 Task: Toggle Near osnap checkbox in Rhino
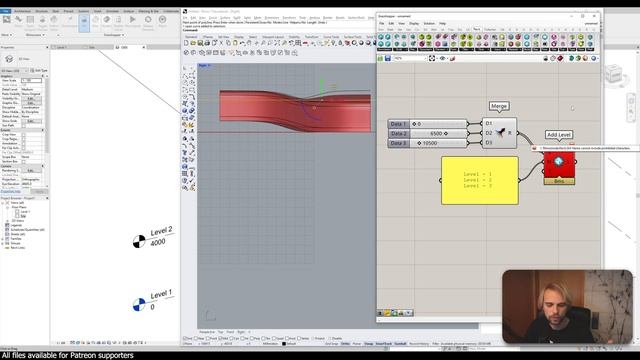tap(196, 338)
